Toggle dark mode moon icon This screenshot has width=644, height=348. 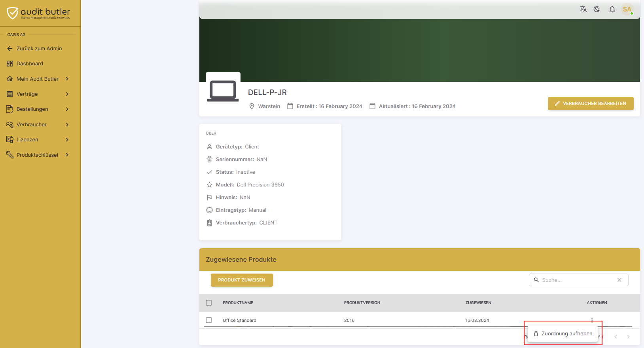tap(597, 9)
